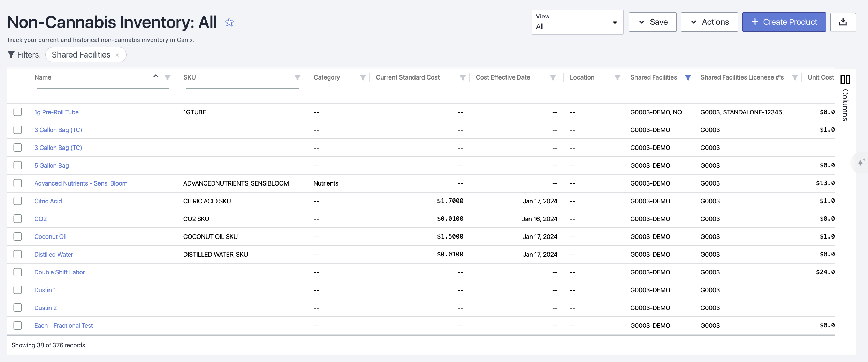868x362 pixels.
Task: Open the Category column filter icon
Action: (363, 77)
